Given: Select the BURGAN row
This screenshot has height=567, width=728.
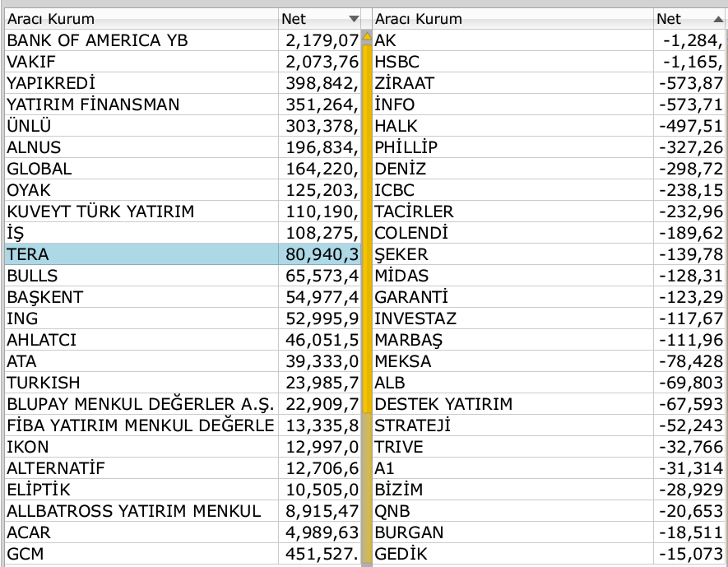Looking at the screenshot, I should point(549,532).
